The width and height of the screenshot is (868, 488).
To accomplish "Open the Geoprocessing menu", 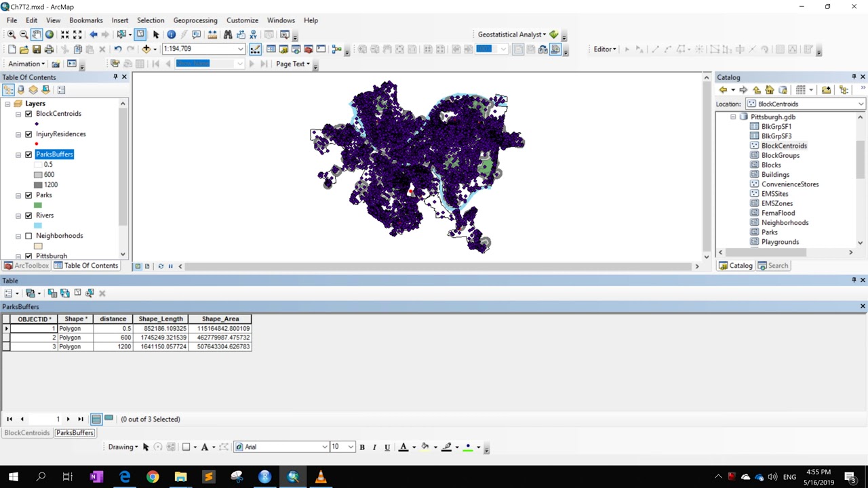I will click(195, 20).
